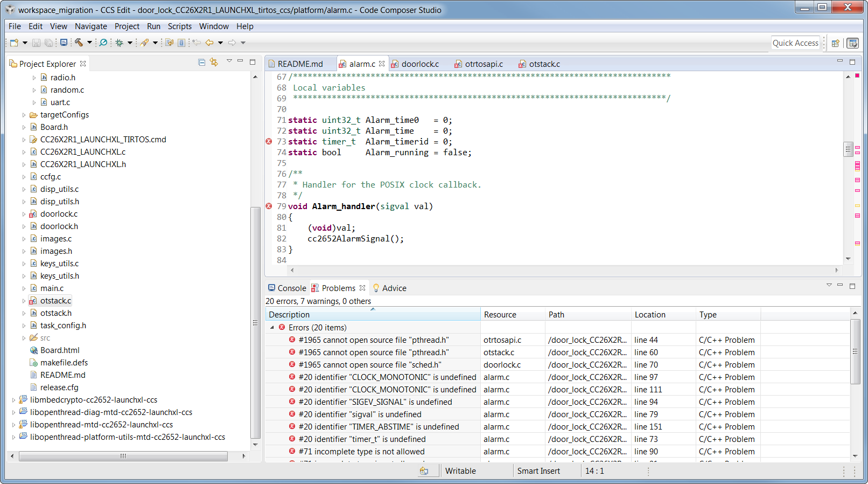Screen dimensions: 868x484
Task: Click the Save icon in toolbar
Action: click(x=36, y=43)
